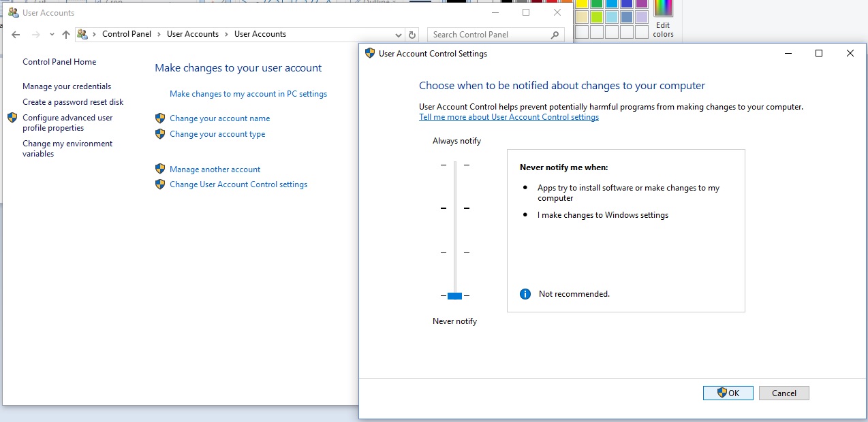Screen dimensions: 868x422
Task: Open Change my environment variables
Action: 67,148
